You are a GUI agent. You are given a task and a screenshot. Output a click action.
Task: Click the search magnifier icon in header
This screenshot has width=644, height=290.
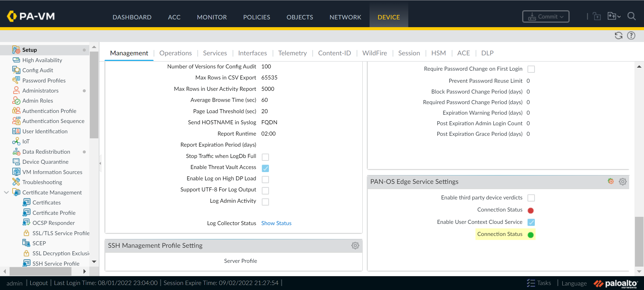[x=631, y=17]
